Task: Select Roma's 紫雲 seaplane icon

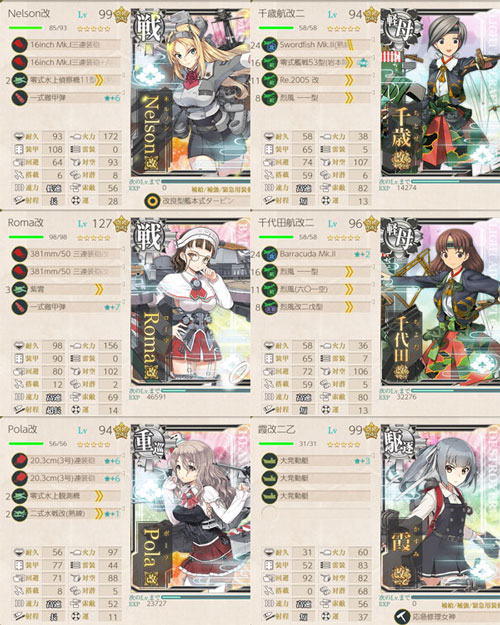Action: tap(20, 289)
